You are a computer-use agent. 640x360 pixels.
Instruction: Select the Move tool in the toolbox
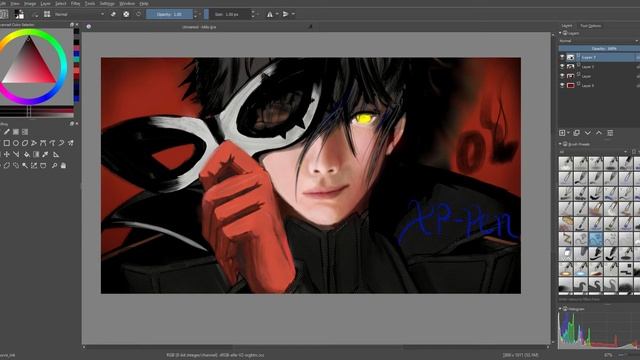coord(7,154)
